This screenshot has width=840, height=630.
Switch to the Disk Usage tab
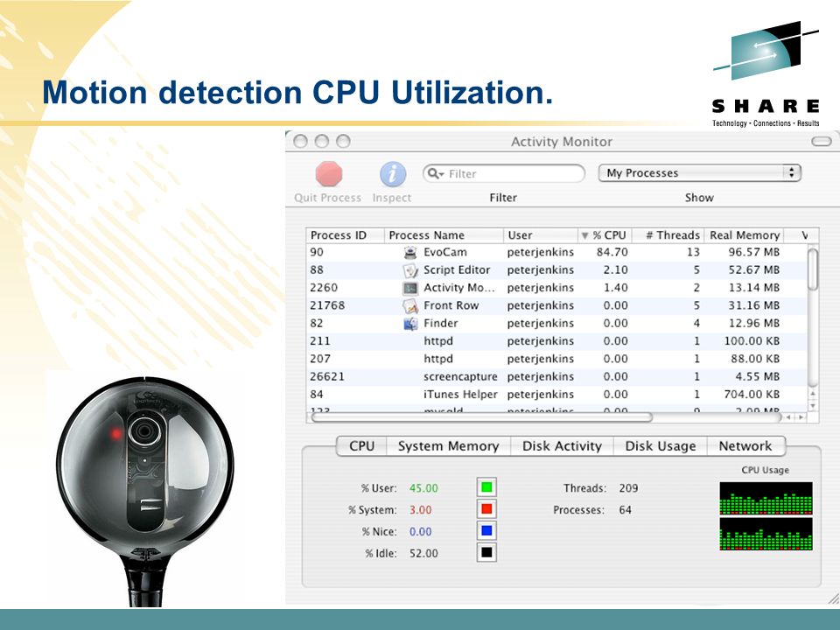[660, 446]
